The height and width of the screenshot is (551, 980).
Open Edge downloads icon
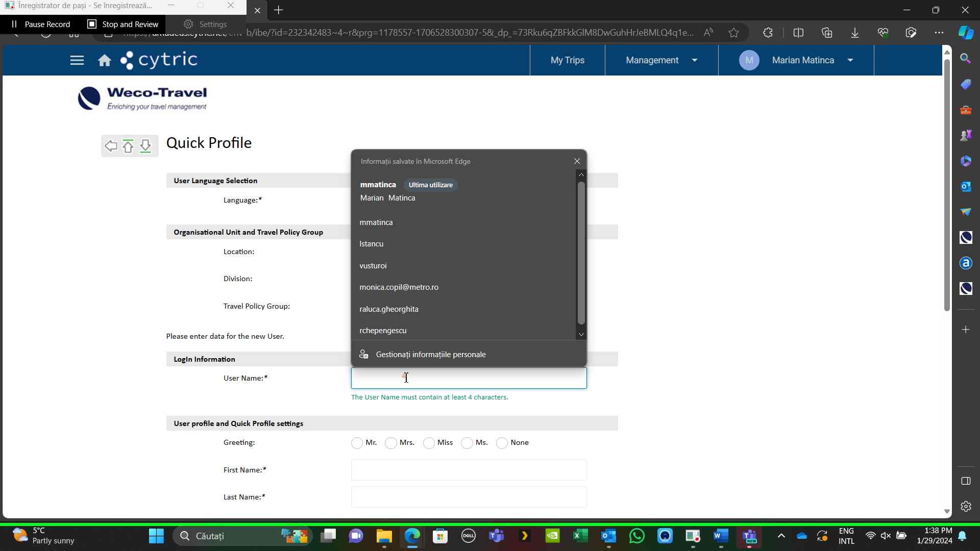[x=855, y=33]
